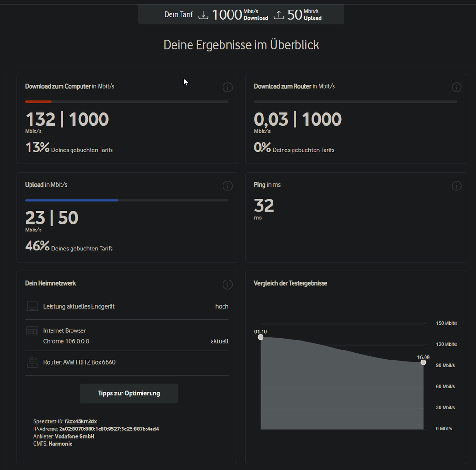Open info icon for Download zum Router
This screenshot has height=470, width=476.
point(456,88)
